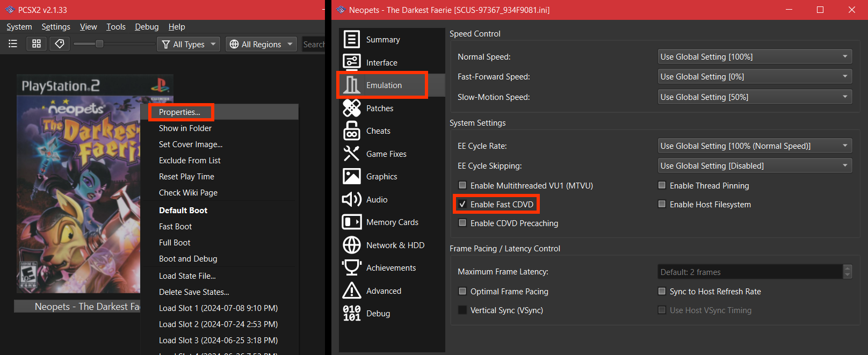Viewport: 868px width, 355px height.
Task: Select the Advanced warning triangle icon
Action: (352, 291)
